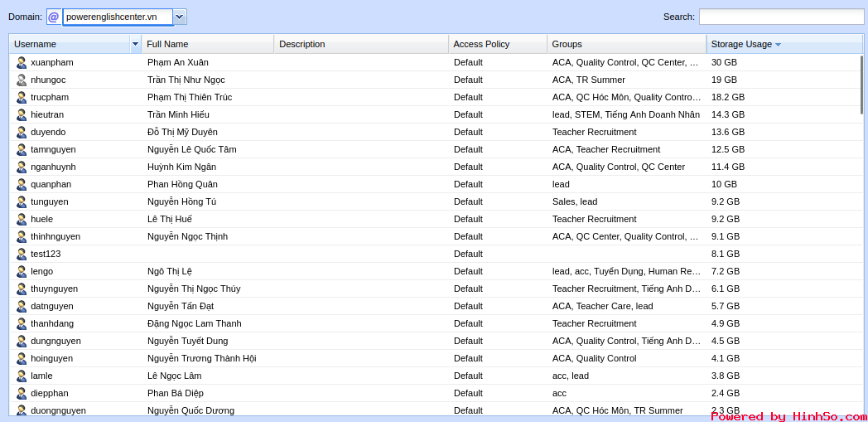Viewport: 868px width, 422px height.
Task: Select the name Phạm An Xuân
Action: click(178, 62)
